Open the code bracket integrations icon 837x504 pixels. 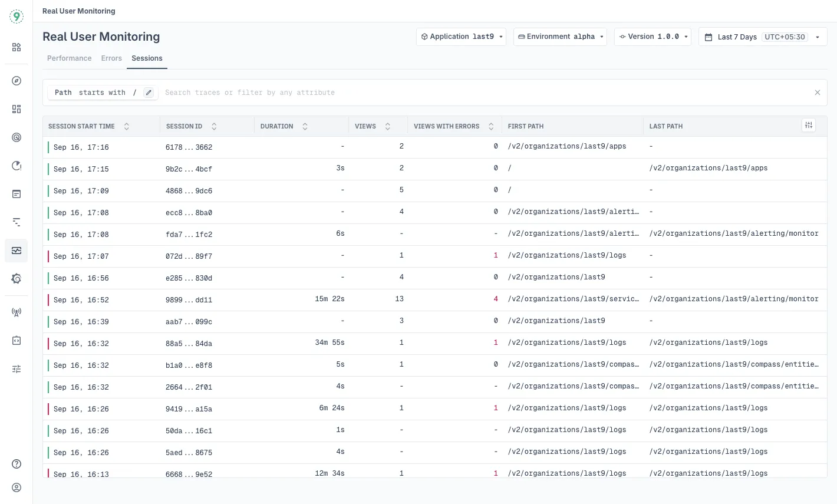click(x=17, y=341)
